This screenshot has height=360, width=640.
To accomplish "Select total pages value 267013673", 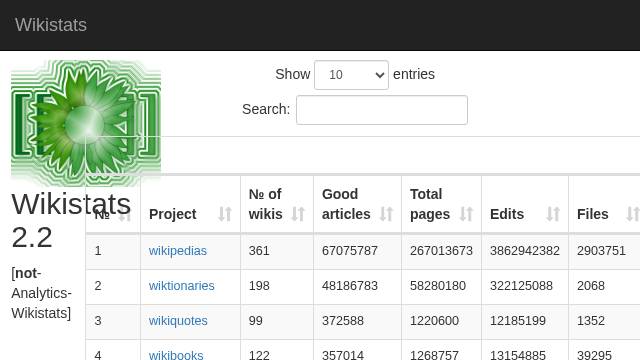I will 441,251.
